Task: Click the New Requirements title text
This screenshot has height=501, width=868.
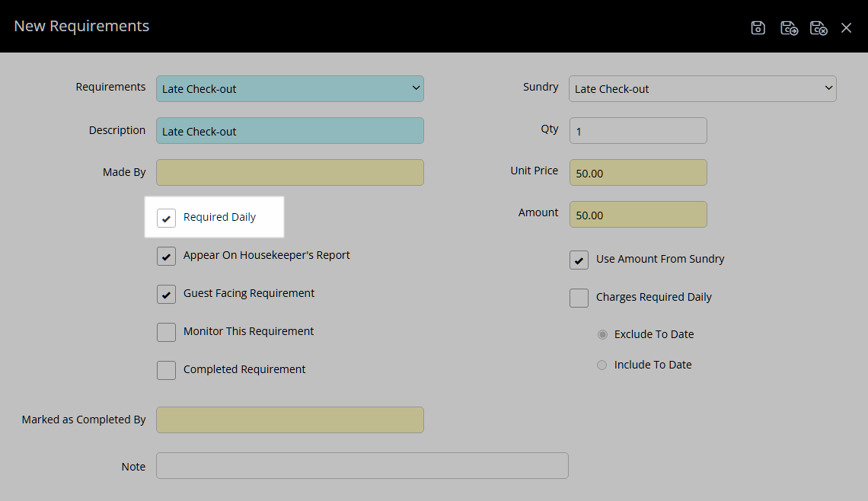Action: 81,26
